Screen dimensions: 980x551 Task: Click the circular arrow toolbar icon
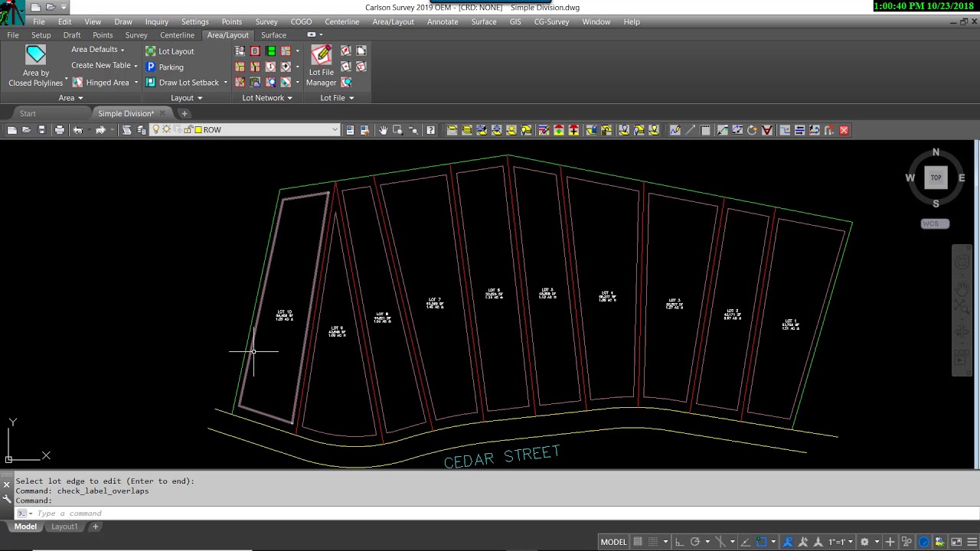[752, 130]
